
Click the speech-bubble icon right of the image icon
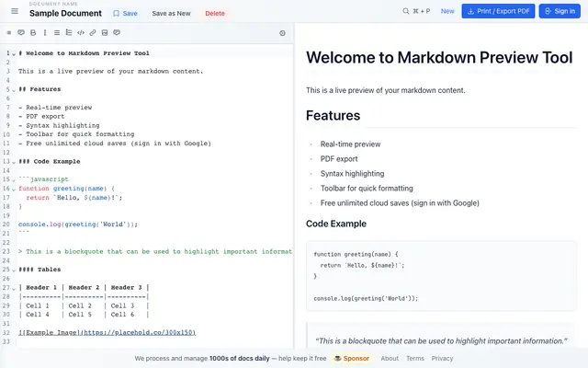117,33
